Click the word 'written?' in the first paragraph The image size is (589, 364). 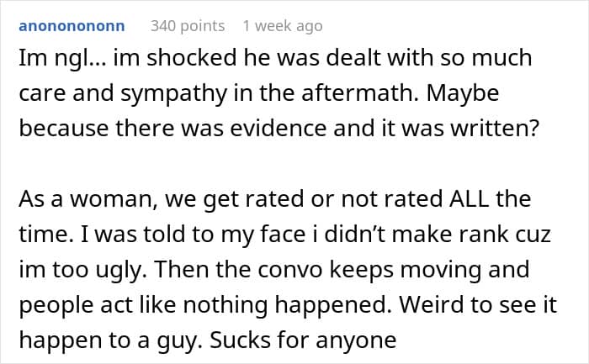[x=495, y=129]
